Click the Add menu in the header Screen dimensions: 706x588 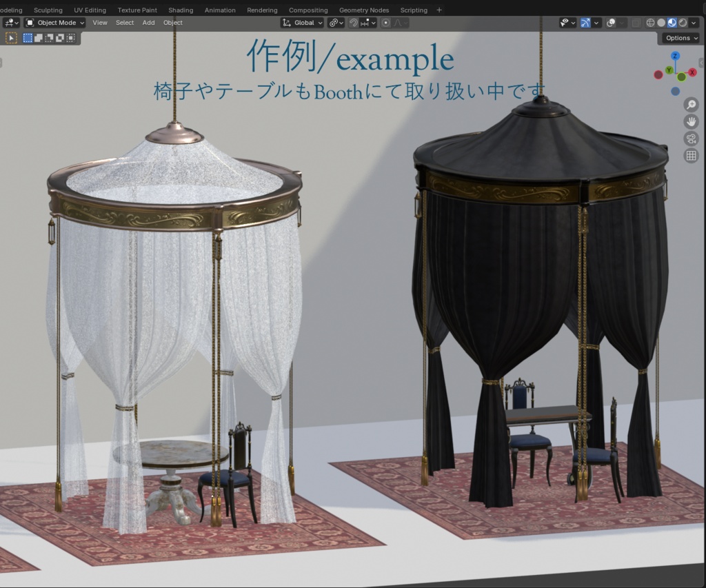tap(148, 23)
